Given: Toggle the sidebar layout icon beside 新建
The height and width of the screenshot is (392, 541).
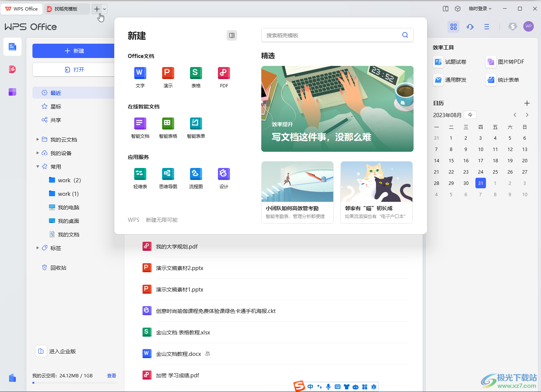Looking at the screenshot, I should (232, 35).
